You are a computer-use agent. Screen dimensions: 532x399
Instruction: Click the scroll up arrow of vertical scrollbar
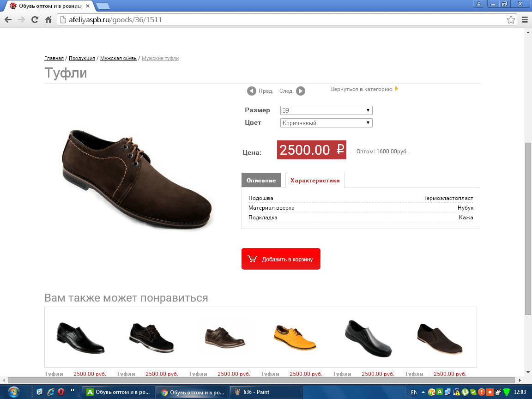pos(528,33)
